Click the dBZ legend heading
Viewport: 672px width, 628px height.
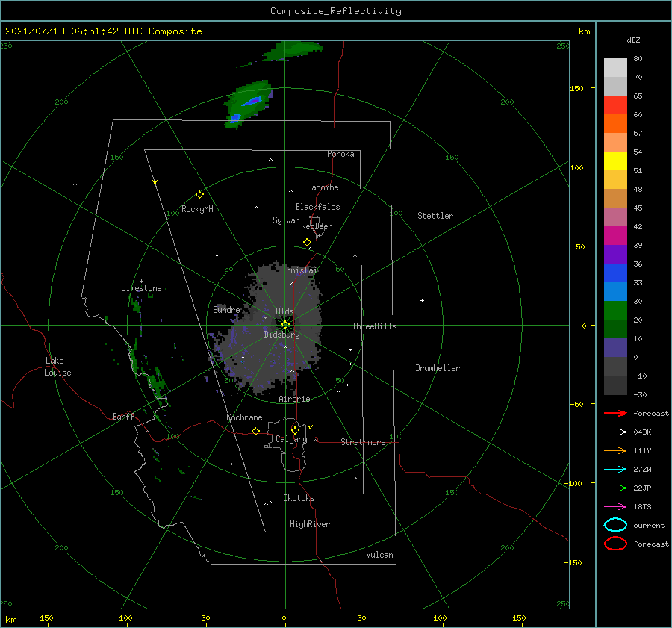(x=633, y=40)
